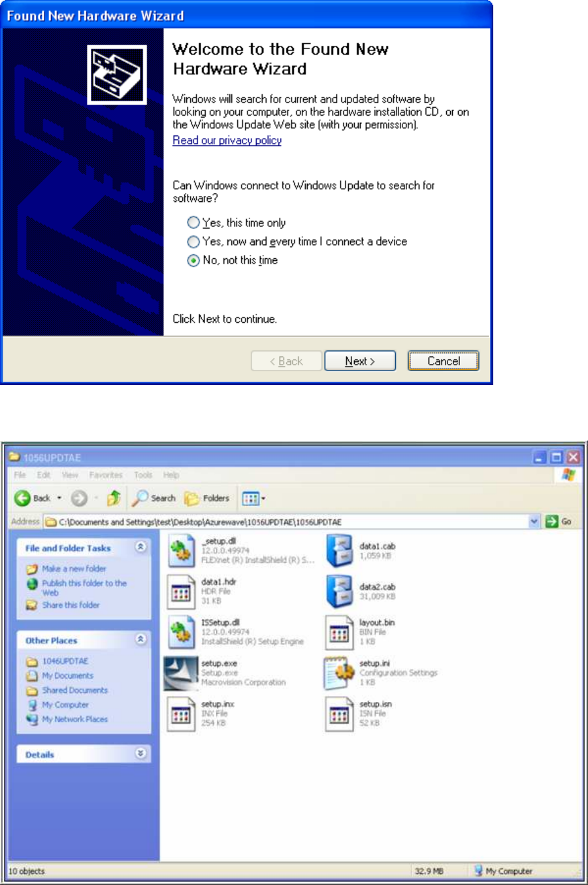Select the data1.cab file icon
The height and width of the screenshot is (885, 588).
tap(340, 550)
